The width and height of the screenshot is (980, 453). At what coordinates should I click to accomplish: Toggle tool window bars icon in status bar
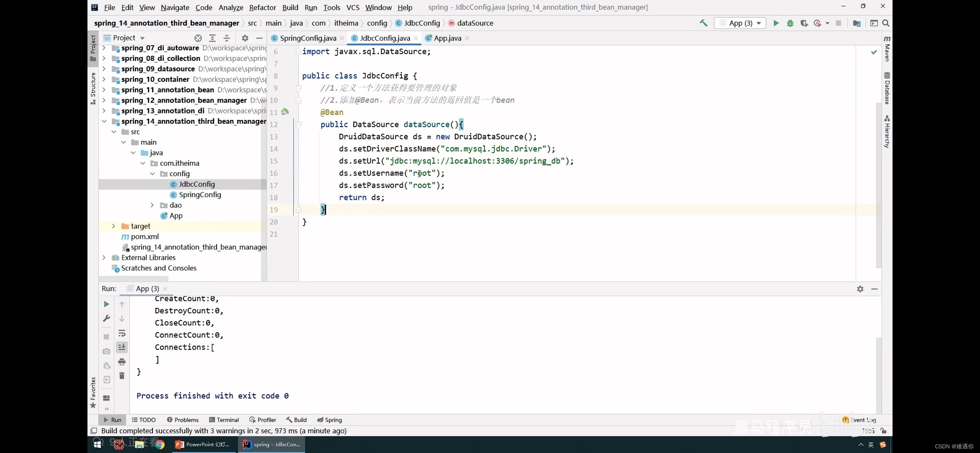pos(94,431)
